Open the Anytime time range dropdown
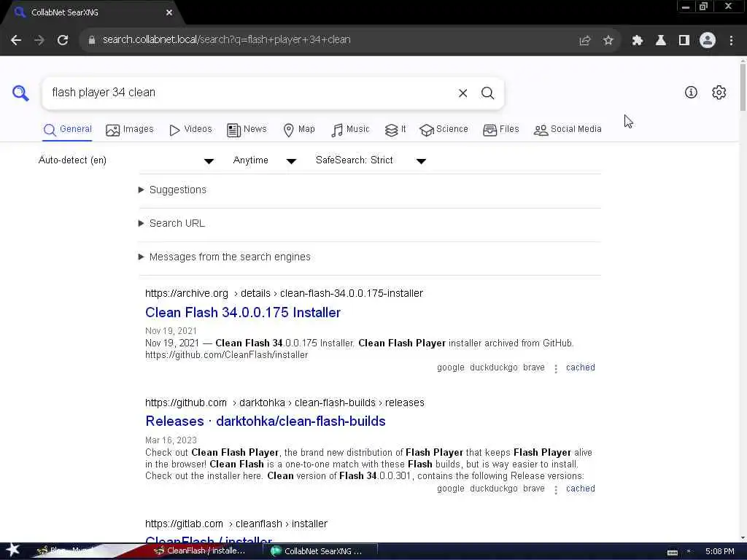The width and height of the screenshot is (747, 560). 264,160
